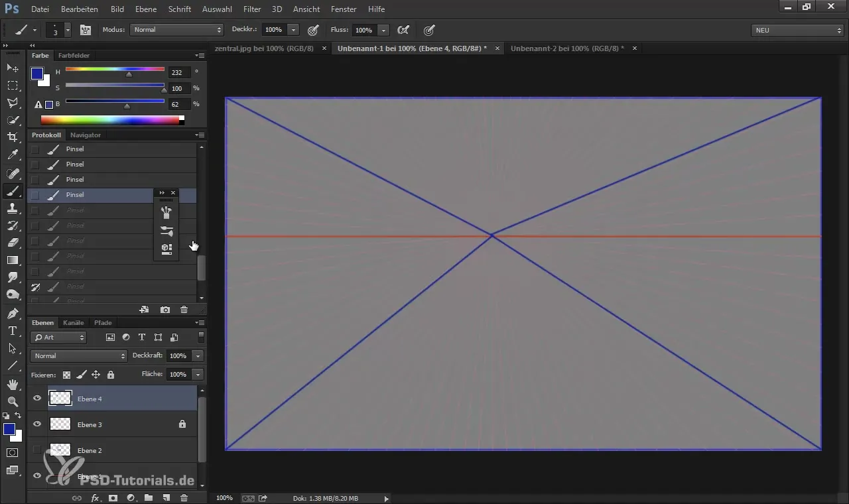Open the Datei menu
The width and height of the screenshot is (849, 504).
point(40,9)
